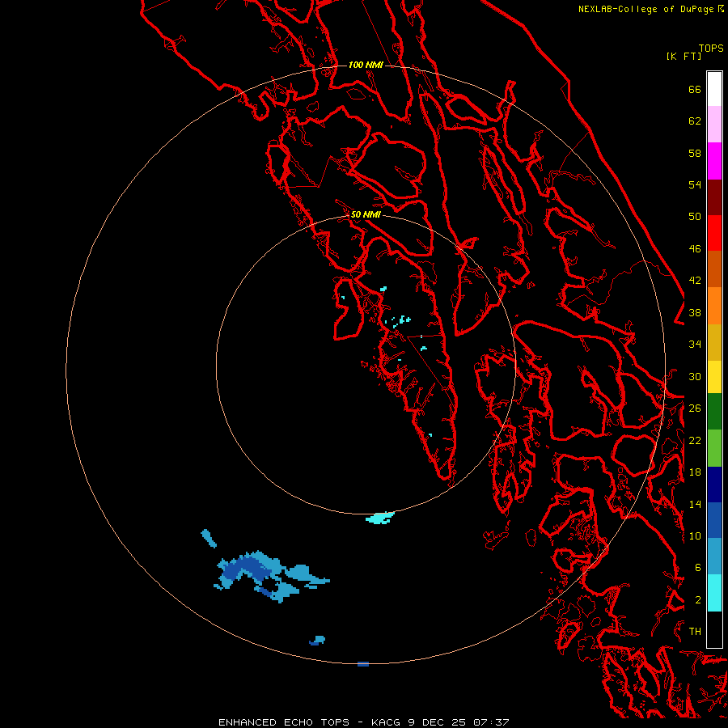Screen dimensions: 728x728
Task: Click the navy 22 kft legend swatch
Action: coord(714,485)
